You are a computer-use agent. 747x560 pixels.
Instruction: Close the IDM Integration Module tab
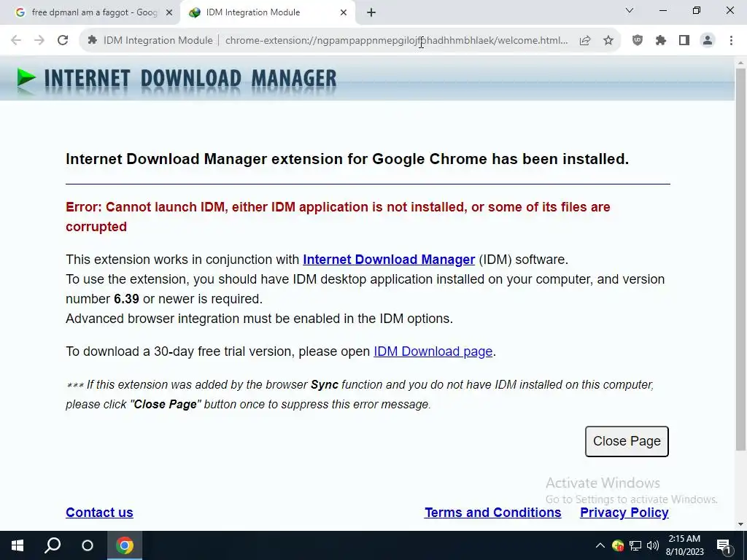pyautogui.click(x=344, y=13)
